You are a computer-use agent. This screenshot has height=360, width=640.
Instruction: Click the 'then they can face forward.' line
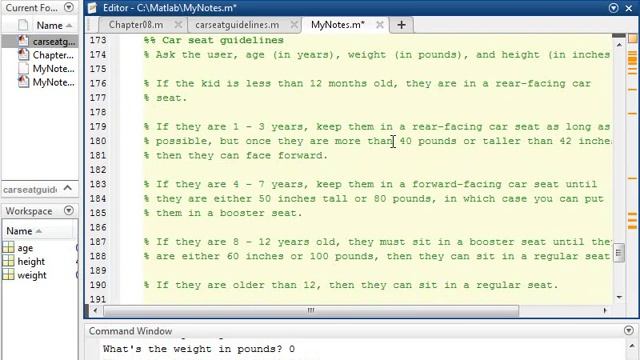pyautogui.click(x=236, y=156)
